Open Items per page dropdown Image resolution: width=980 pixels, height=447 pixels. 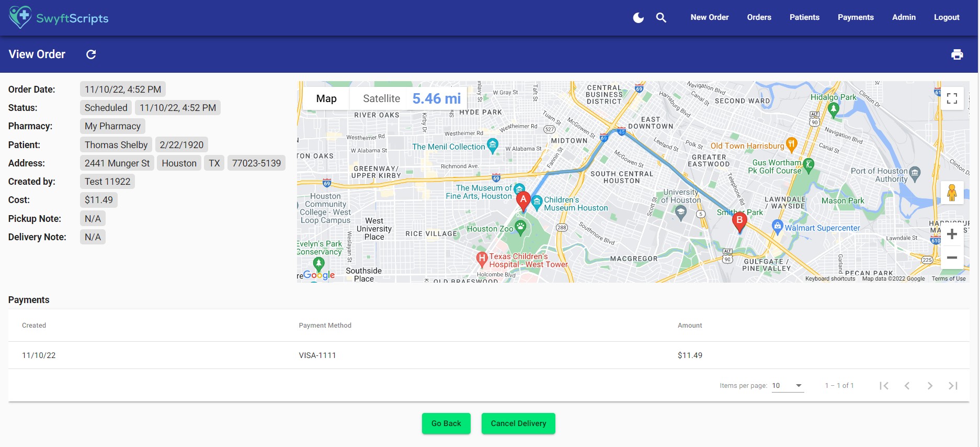788,386
